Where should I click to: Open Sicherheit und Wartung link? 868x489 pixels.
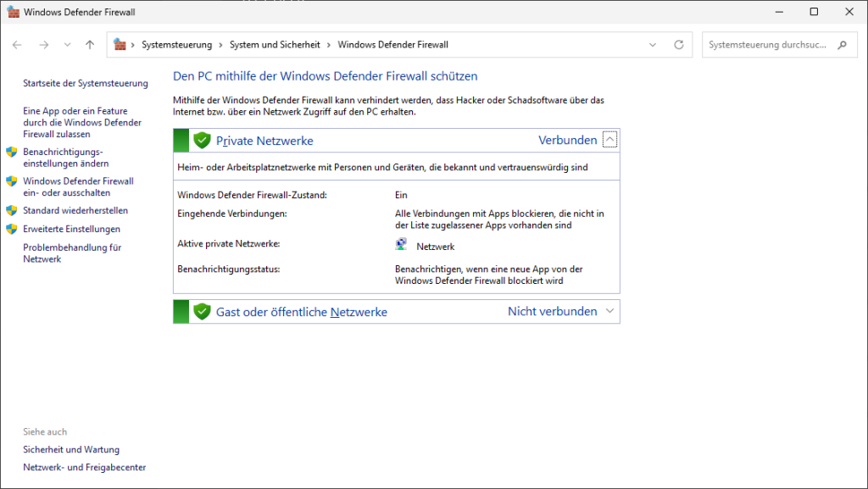pyautogui.click(x=71, y=449)
